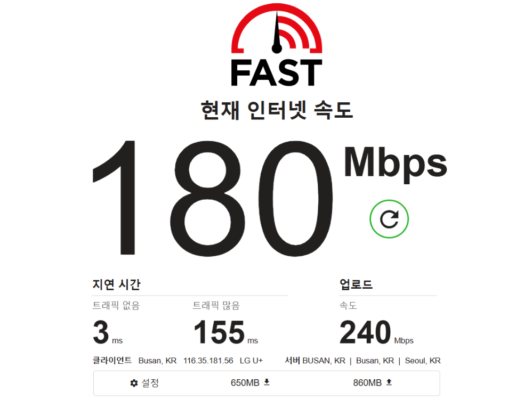The image size is (532, 400).
Task: Click the upload arrow icon beside 860MB
Action: pos(389,382)
